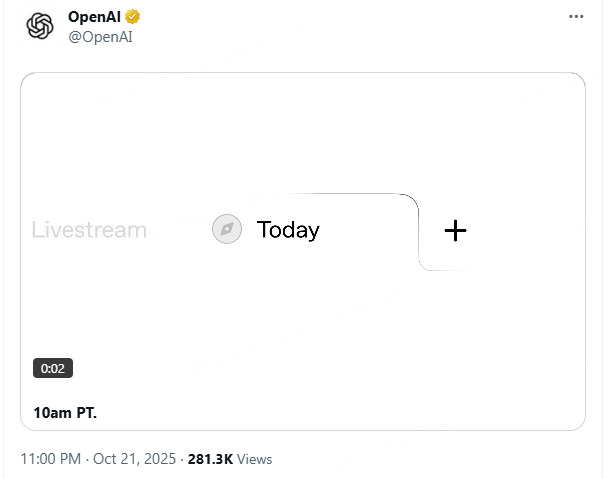
Task: Click the OpenAI logo avatar
Action: pos(40,26)
